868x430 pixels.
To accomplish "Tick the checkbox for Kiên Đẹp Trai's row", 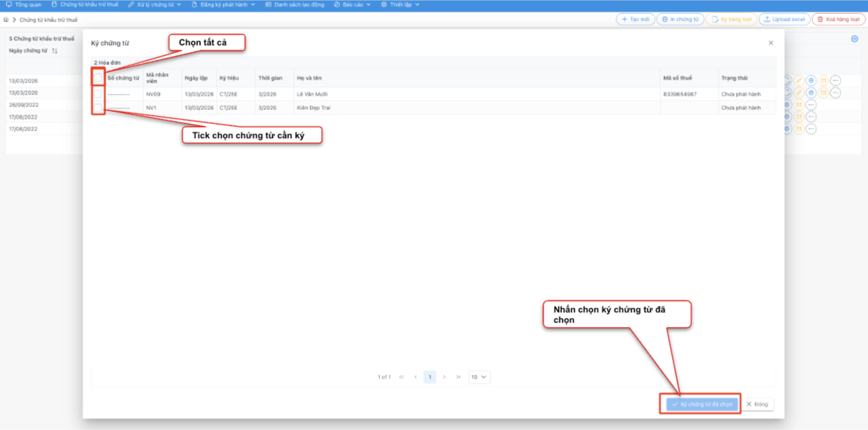I will (98, 108).
